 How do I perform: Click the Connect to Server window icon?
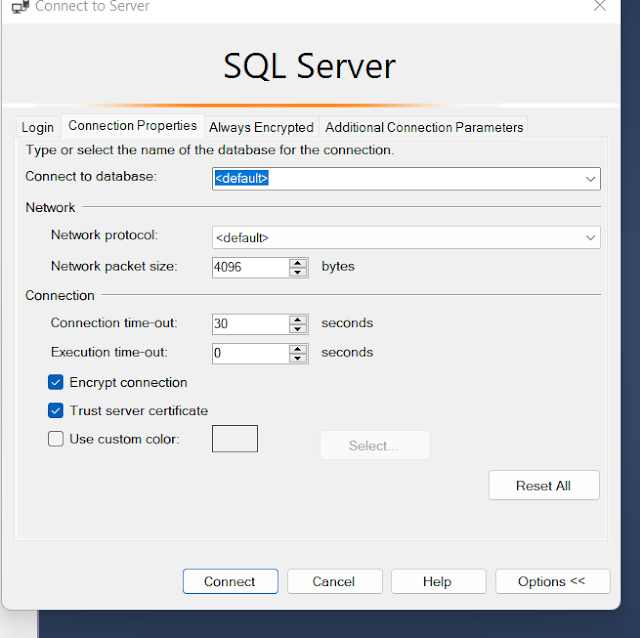[x=20, y=6]
